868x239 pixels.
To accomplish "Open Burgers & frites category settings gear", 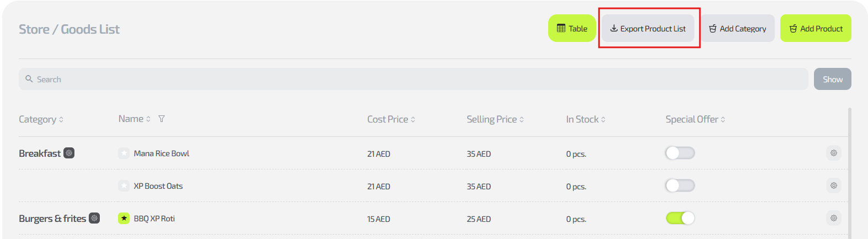I will (x=94, y=218).
